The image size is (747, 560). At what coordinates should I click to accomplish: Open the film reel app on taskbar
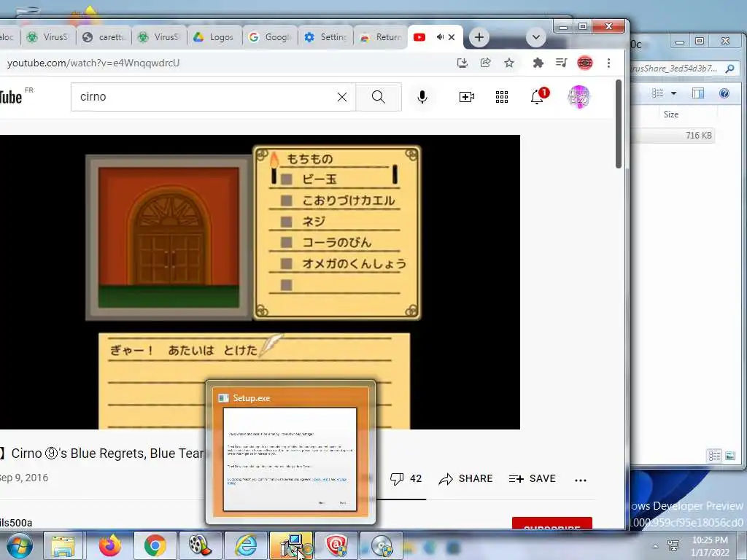pyautogui.click(x=200, y=545)
